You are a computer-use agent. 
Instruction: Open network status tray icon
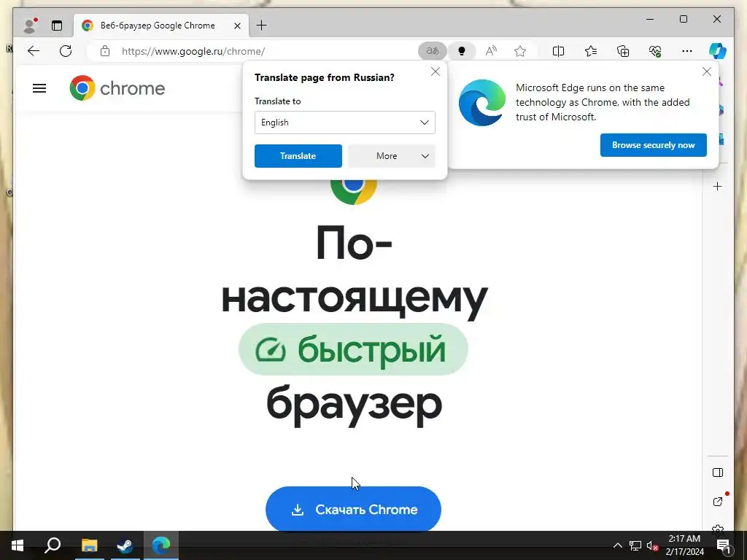click(x=635, y=545)
